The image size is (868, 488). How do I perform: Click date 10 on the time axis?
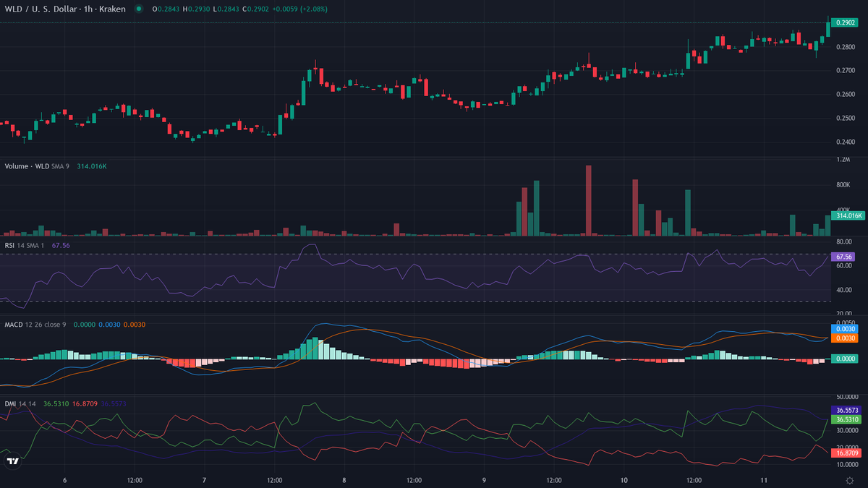(624, 480)
